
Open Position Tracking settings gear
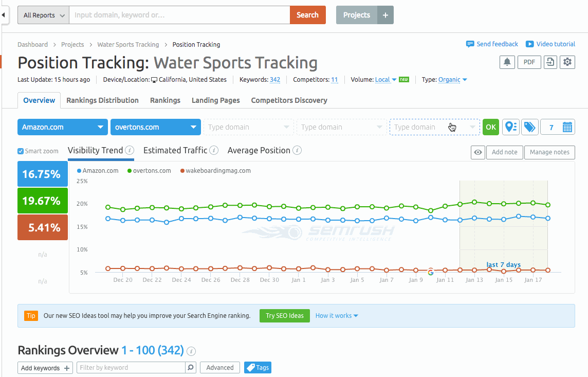pos(567,62)
